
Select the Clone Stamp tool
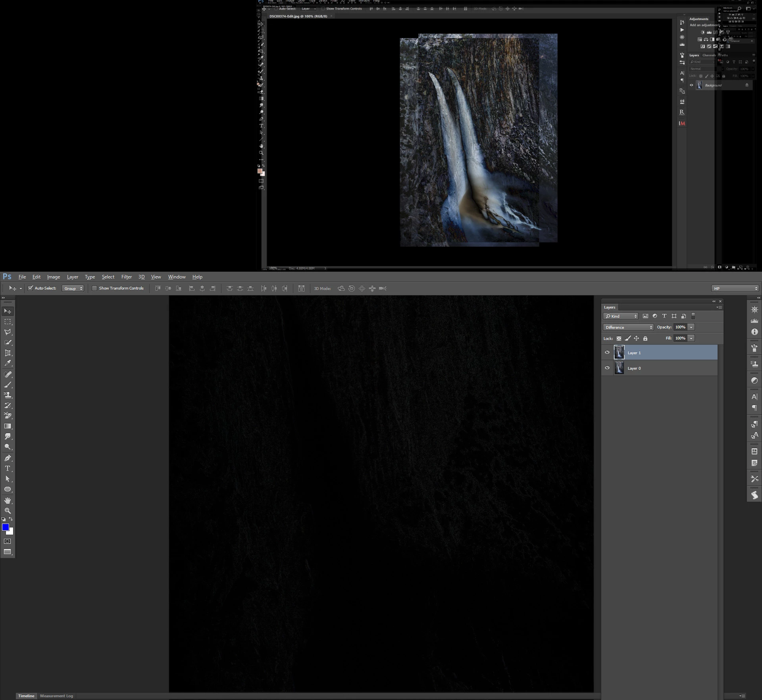(x=8, y=395)
